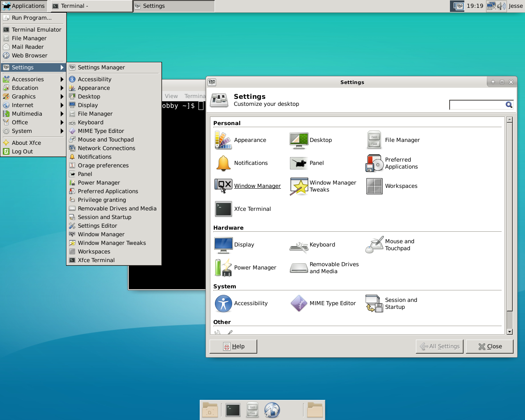Click the scrollbar up arrow in Settings
This screenshot has height=420, width=525.
point(509,120)
